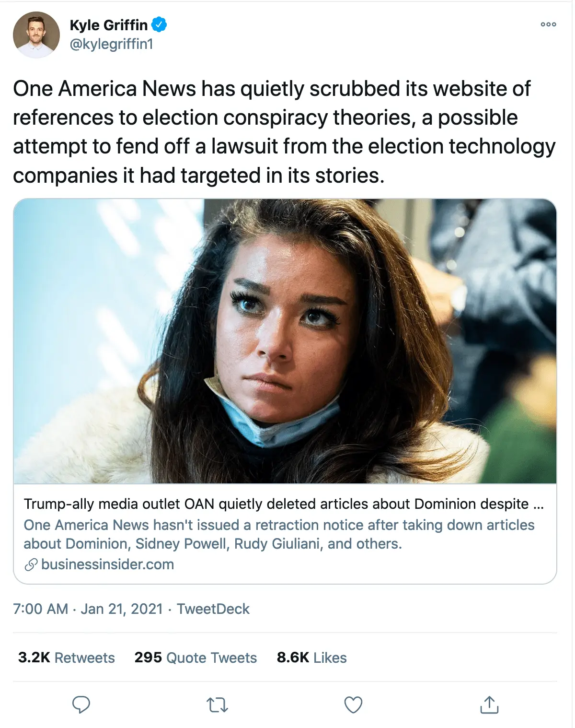
Task: Click the share upload icon
Action: [489, 705]
